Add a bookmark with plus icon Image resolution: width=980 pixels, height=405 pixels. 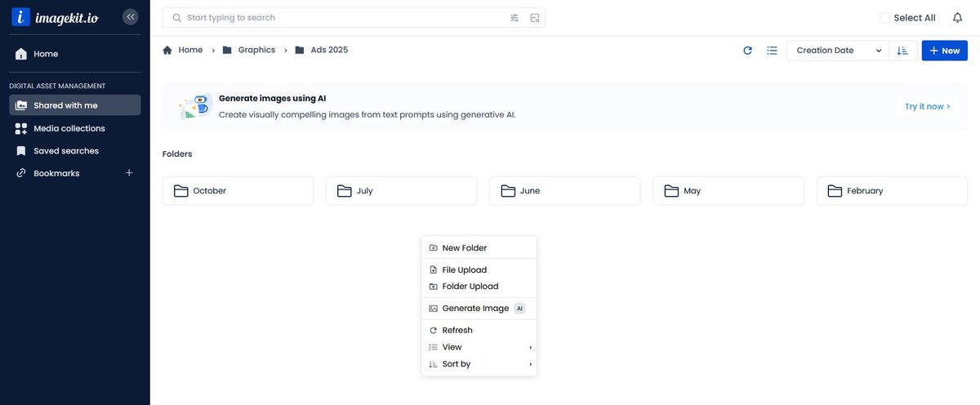point(129,173)
